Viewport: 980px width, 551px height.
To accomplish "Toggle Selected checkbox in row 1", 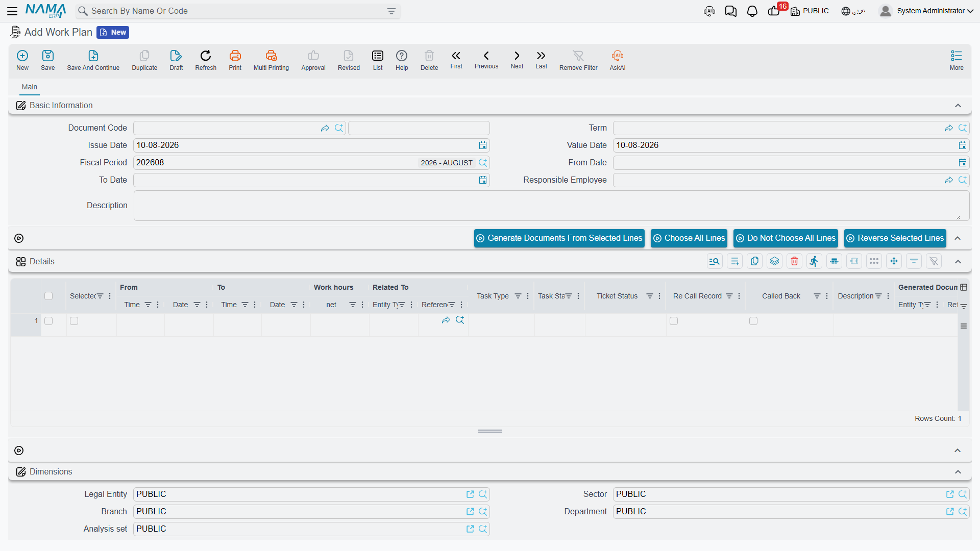I will pos(74,321).
